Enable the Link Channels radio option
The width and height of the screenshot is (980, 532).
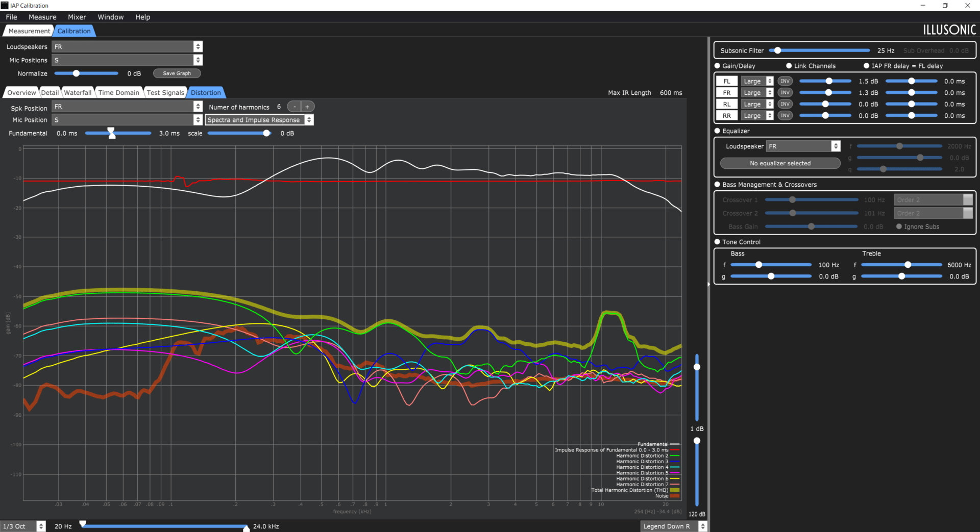coord(789,66)
